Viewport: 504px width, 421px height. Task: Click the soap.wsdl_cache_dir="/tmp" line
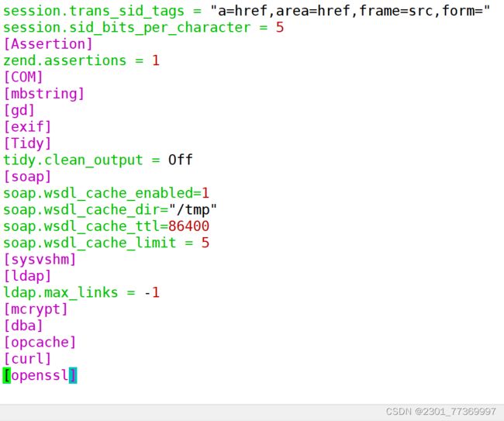(110, 210)
